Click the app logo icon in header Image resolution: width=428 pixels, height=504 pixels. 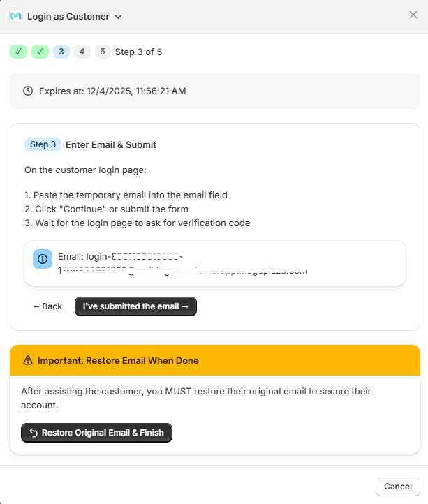pyautogui.click(x=16, y=15)
